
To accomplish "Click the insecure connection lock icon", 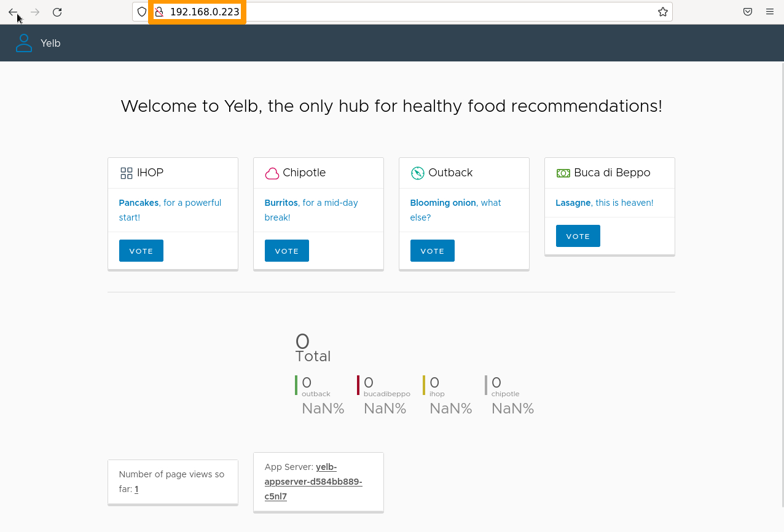I will 159,12.
